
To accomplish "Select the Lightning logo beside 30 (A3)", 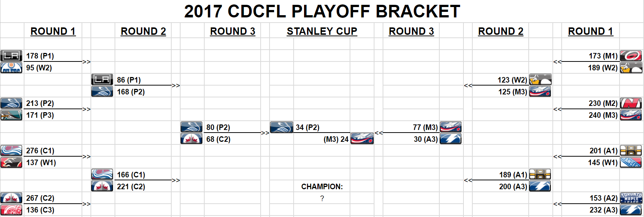I will tap(450, 139).
